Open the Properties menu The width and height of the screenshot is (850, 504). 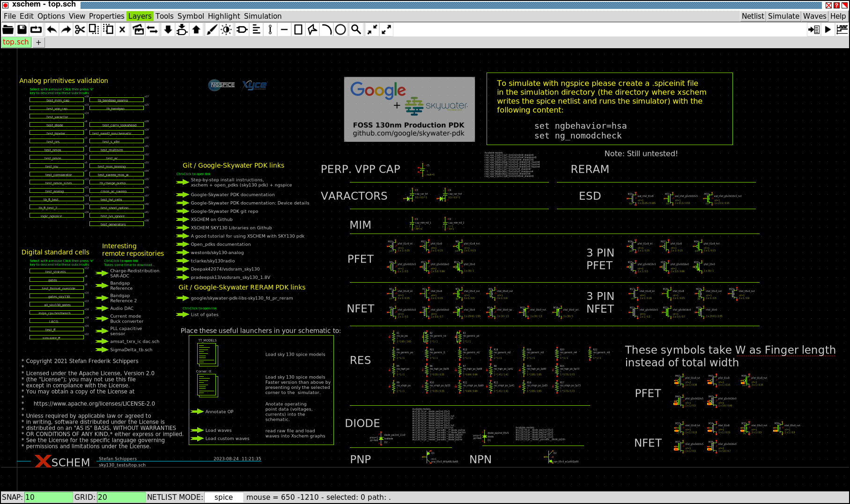107,16
